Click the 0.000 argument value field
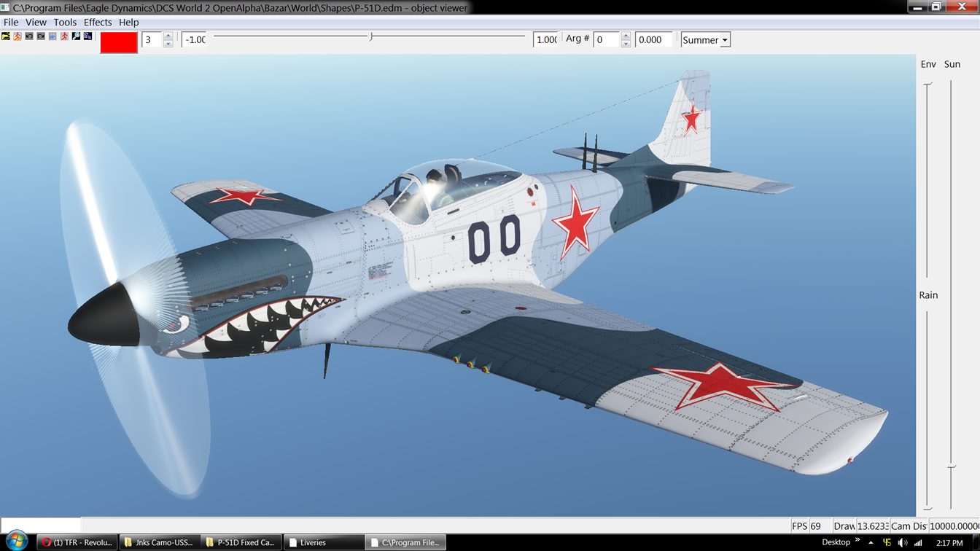Viewport: 980px width, 551px height. (653, 40)
